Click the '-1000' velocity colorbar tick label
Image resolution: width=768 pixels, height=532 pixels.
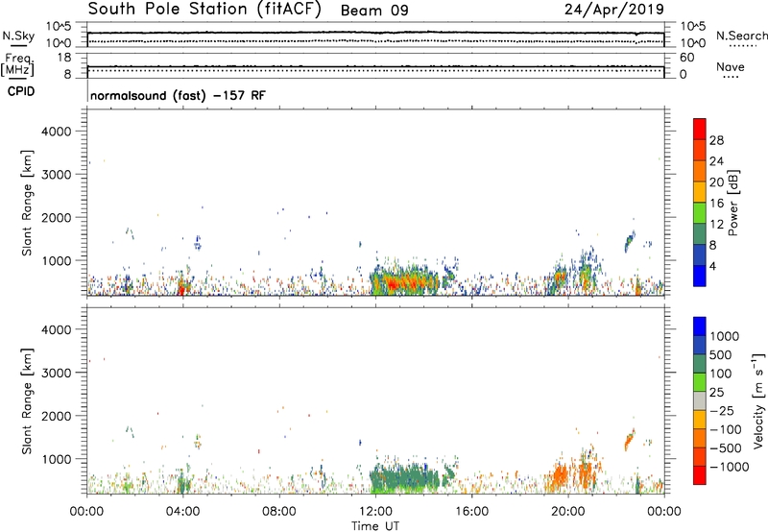point(730,467)
